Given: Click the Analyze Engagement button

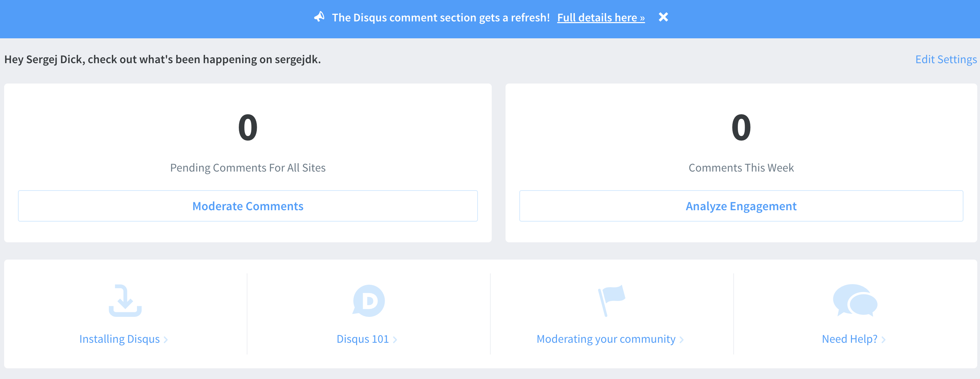Looking at the screenshot, I should pos(741,206).
